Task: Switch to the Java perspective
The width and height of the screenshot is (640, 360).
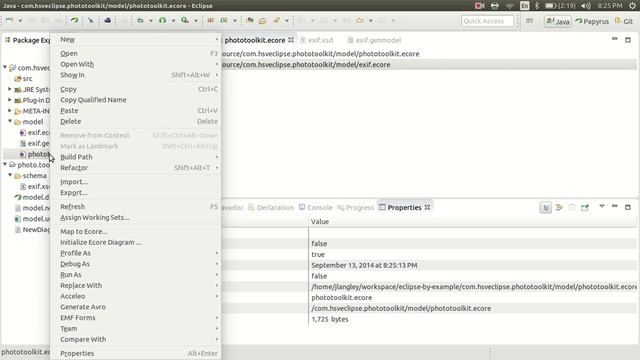Action: tap(558, 21)
